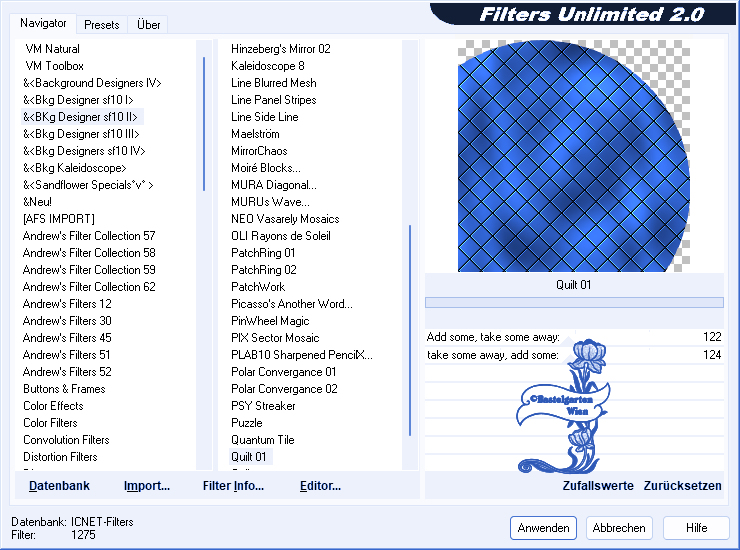This screenshot has width=740, height=550.
Task: Select Color Filters category
Action: pos(50,423)
